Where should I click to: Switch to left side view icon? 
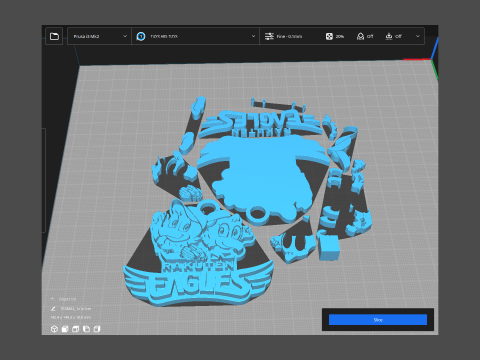point(86,329)
